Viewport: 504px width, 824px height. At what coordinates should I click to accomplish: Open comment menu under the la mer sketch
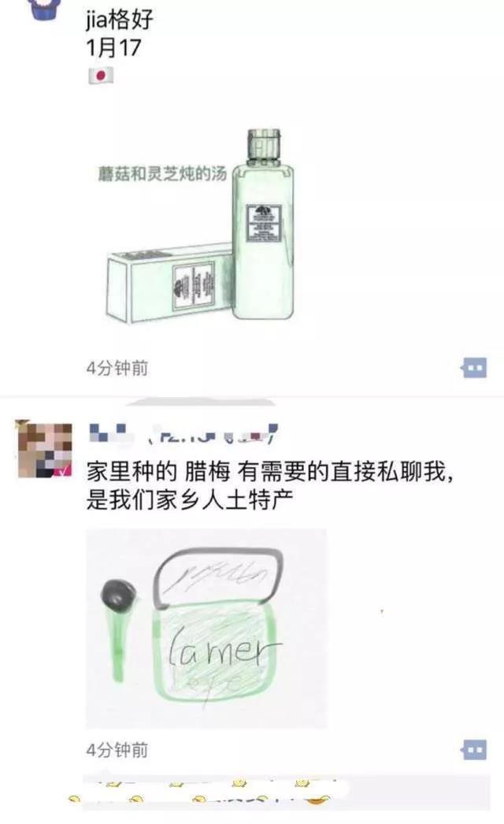pos(474,749)
